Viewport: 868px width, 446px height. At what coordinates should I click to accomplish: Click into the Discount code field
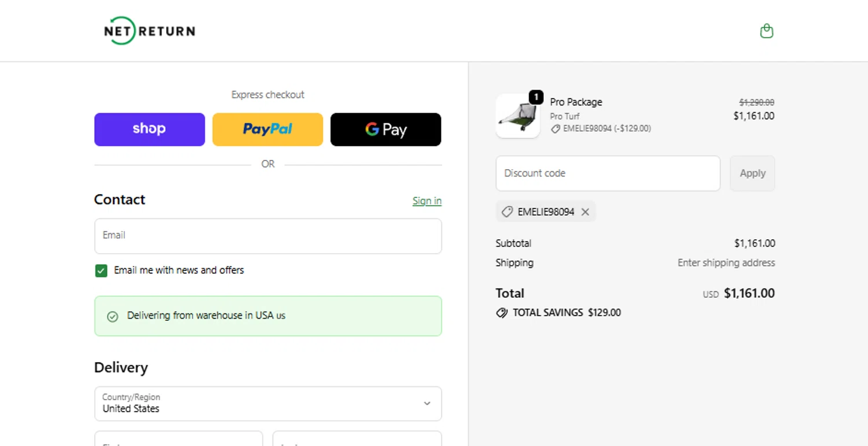pyautogui.click(x=608, y=173)
